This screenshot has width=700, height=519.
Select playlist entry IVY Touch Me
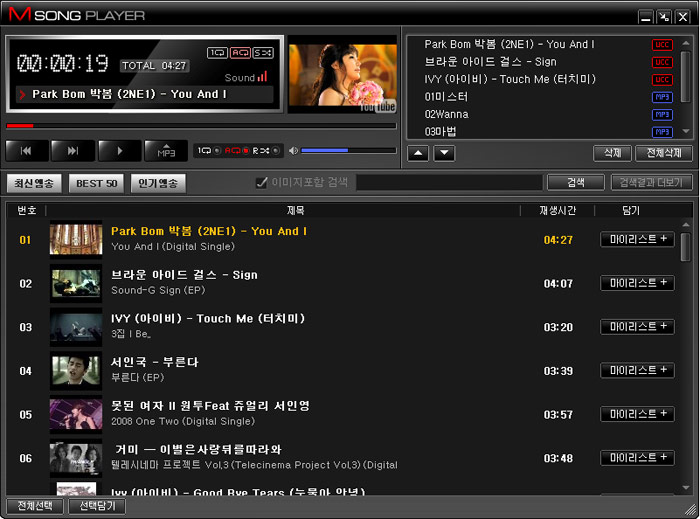[x=510, y=79]
